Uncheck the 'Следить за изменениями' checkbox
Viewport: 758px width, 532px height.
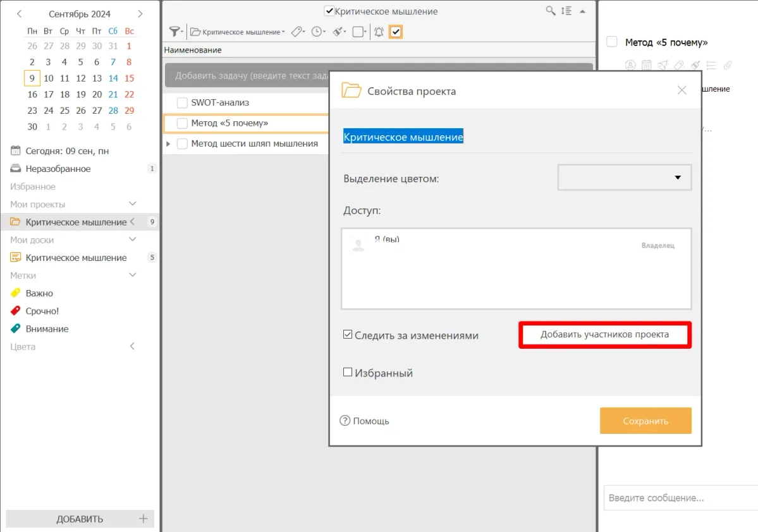(x=348, y=335)
